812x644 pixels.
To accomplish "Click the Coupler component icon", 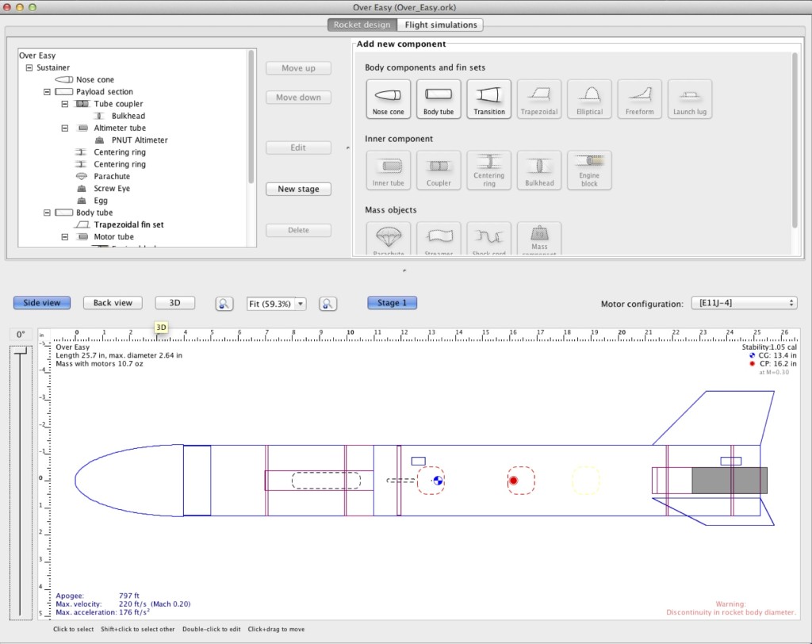I will pyautogui.click(x=439, y=171).
